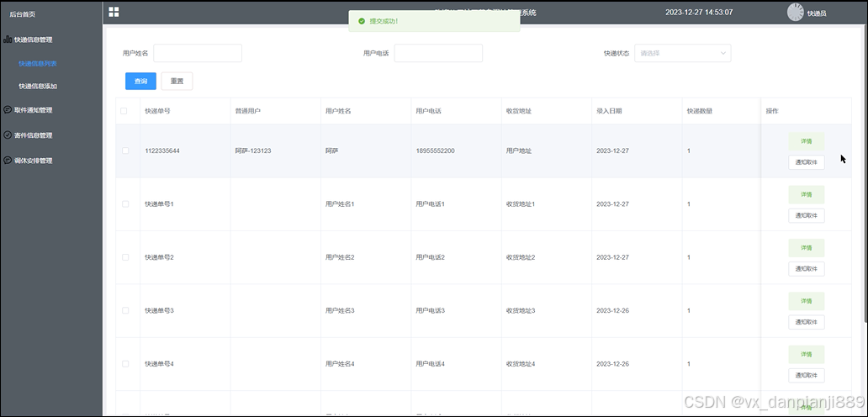Click the 快递员 username label
The width and height of the screenshot is (868, 417).
point(817,13)
